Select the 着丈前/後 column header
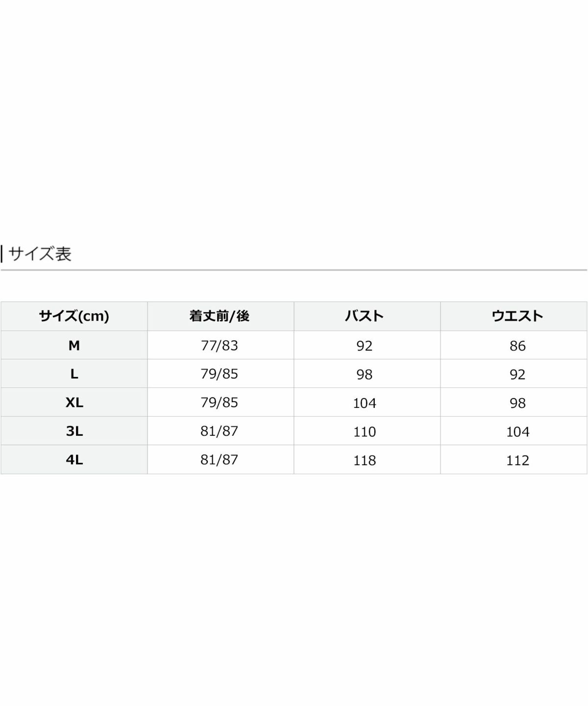The height and width of the screenshot is (706, 588). [x=220, y=316]
